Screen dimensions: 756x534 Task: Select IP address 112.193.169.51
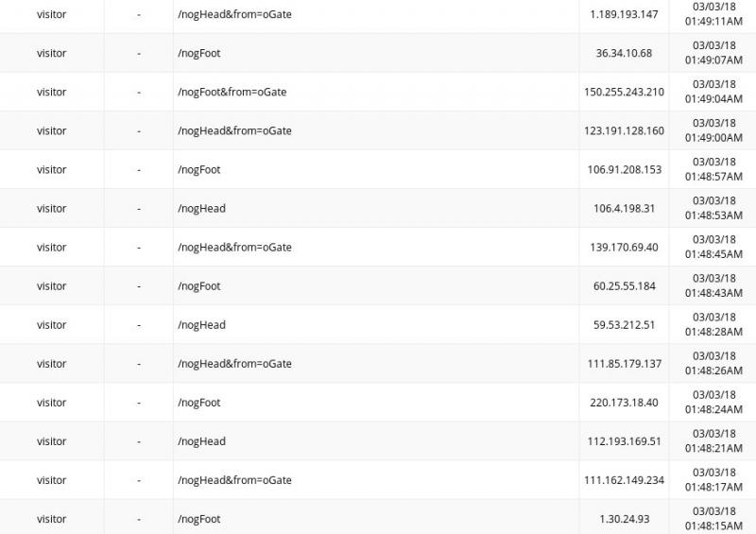[x=624, y=440]
